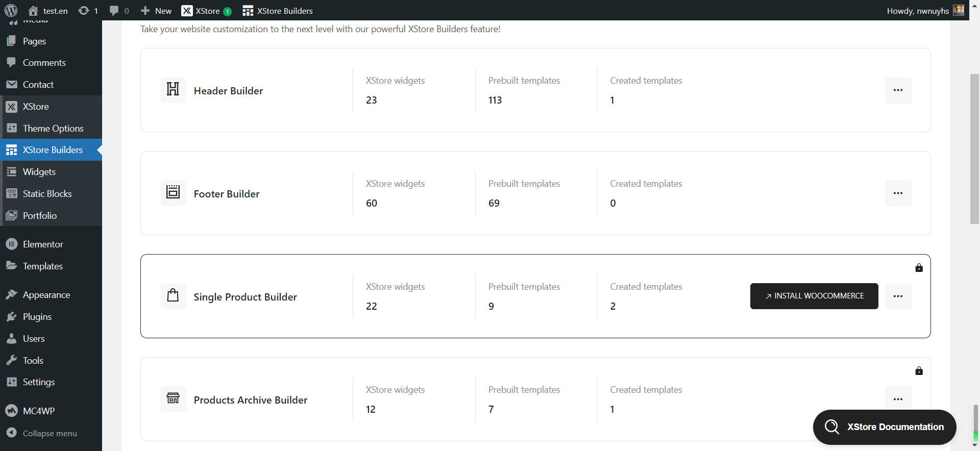
Task: Open Templates in the sidebar
Action: click(51, 266)
